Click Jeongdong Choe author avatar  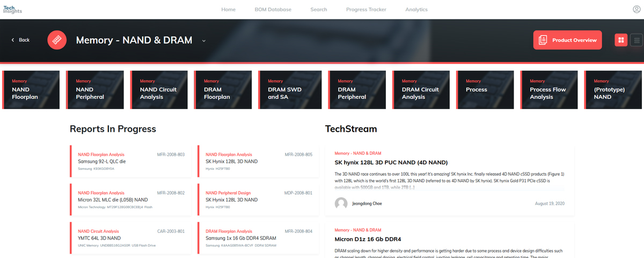tap(341, 204)
